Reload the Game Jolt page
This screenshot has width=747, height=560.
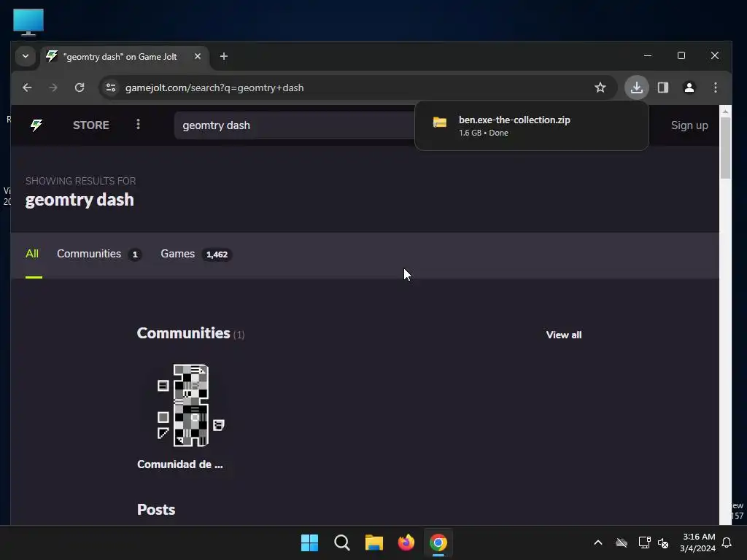click(80, 87)
